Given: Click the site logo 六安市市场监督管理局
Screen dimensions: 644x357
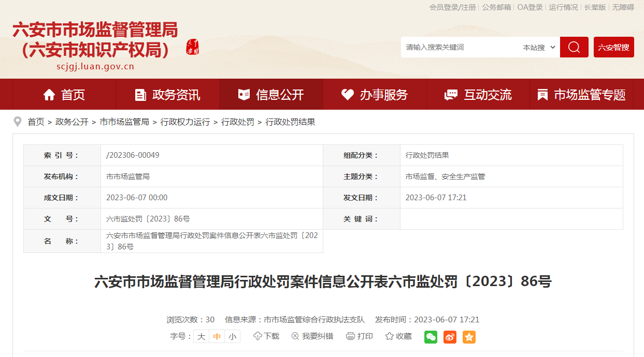Looking at the screenshot, I should (x=95, y=40).
